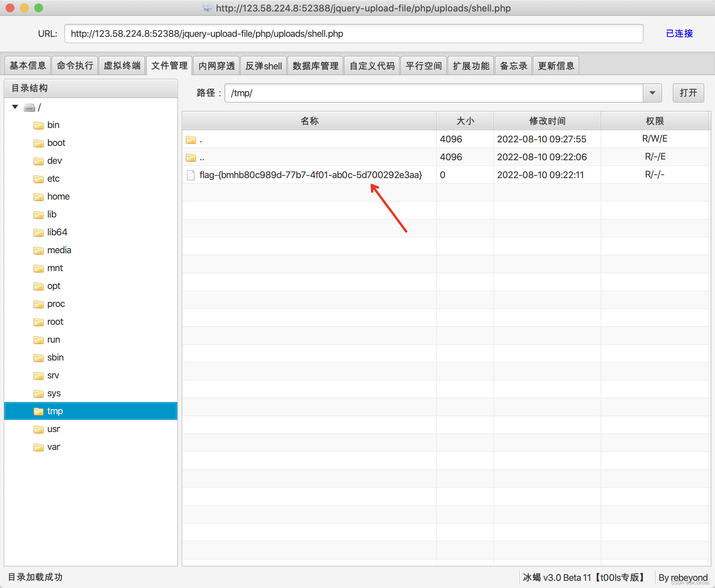Click folder icon of the '..' entry

(191, 157)
